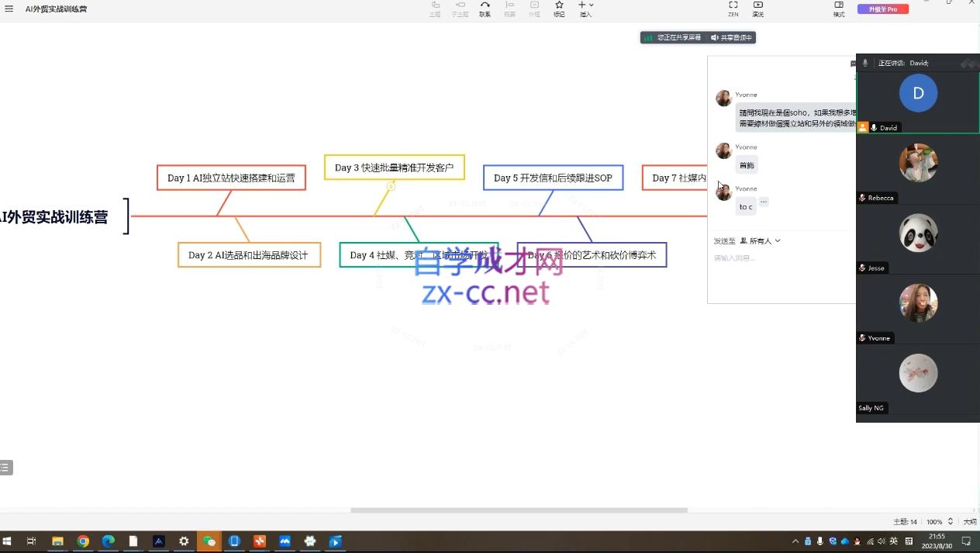This screenshot has height=553, width=980.
Task: Click the 'to c' chat message
Action: (x=746, y=207)
